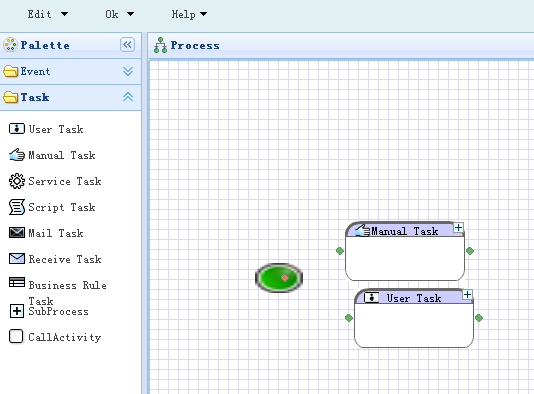The image size is (534, 394).
Task: Select the Mail Task envelope icon
Action: [x=16, y=233]
